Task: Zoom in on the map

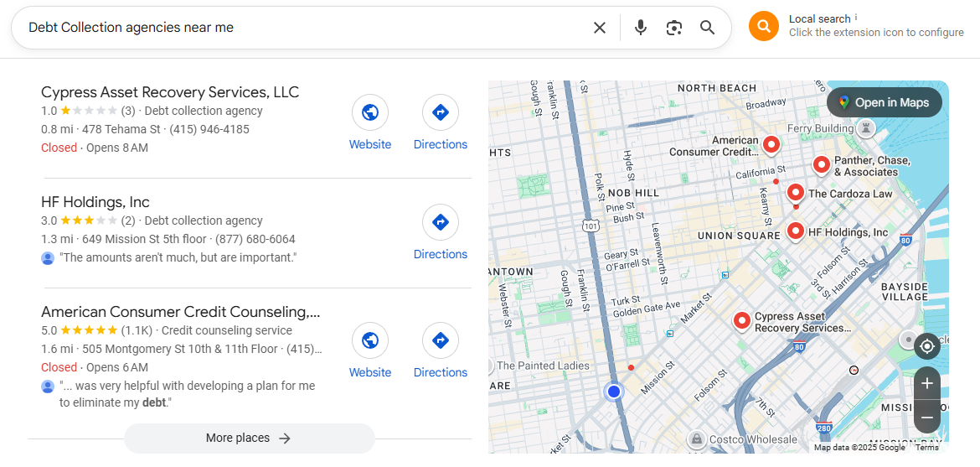Action: pos(926,384)
